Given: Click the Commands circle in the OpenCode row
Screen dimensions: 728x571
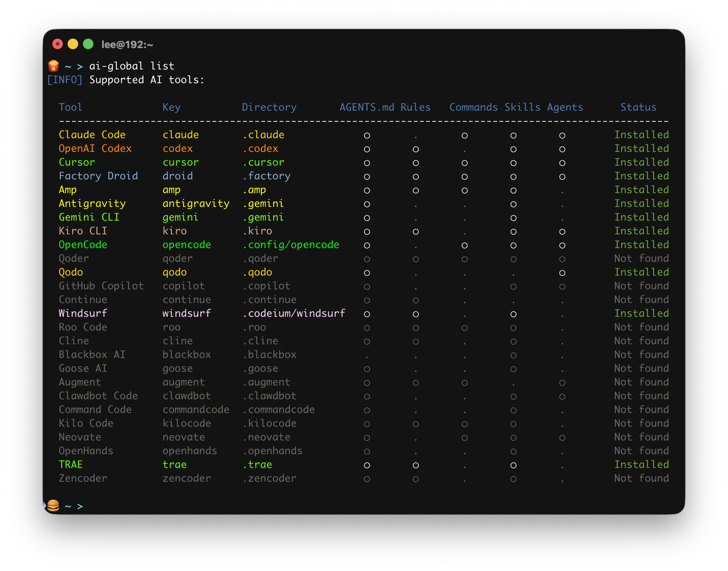Looking at the screenshot, I should [464, 245].
